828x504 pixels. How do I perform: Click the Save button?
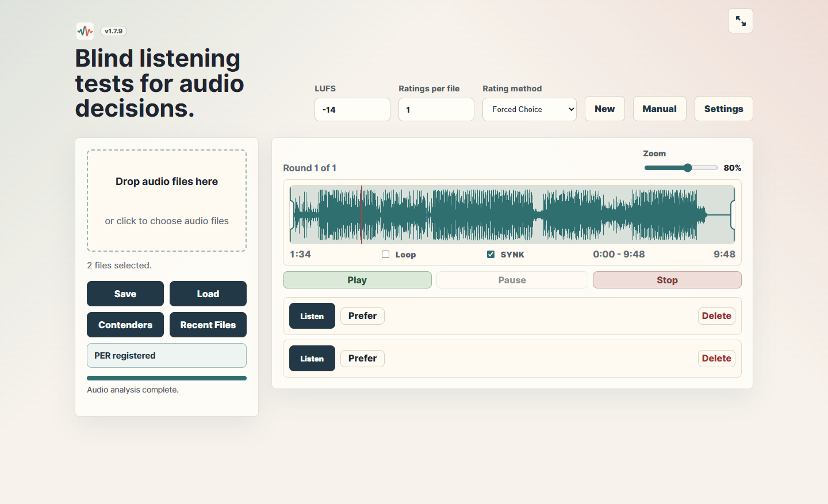pos(125,294)
